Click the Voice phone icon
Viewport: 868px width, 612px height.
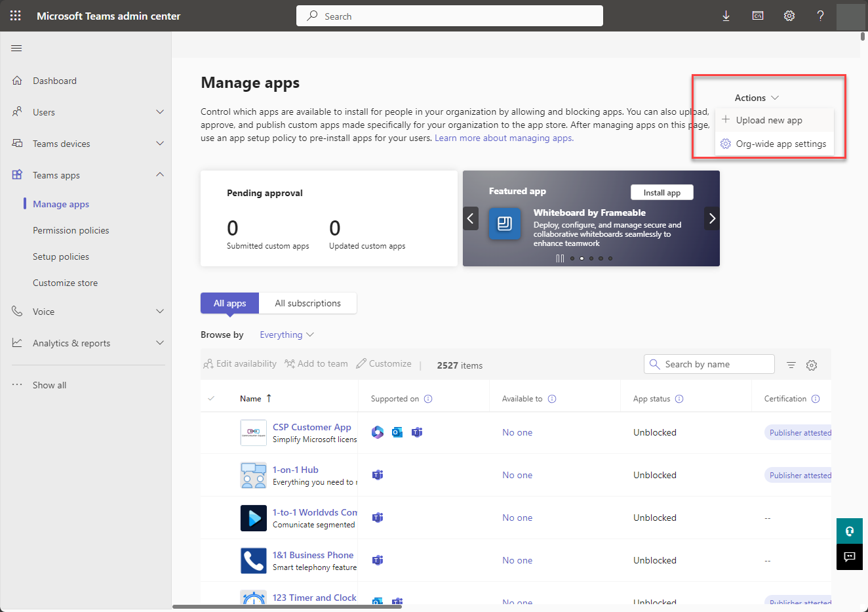(x=17, y=312)
